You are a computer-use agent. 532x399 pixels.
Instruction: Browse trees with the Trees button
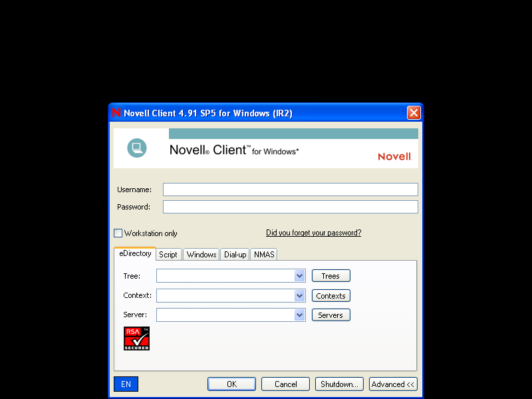(x=331, y=276)
